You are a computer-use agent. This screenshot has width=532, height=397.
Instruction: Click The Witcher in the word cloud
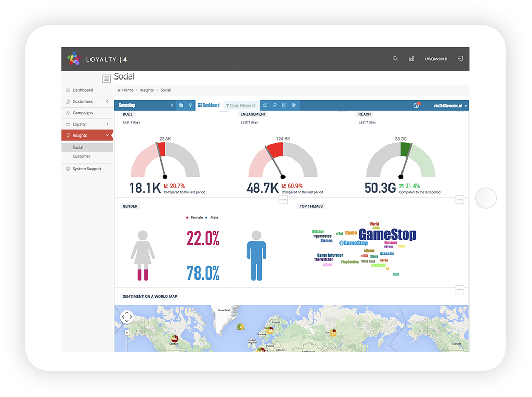[323, 259]
